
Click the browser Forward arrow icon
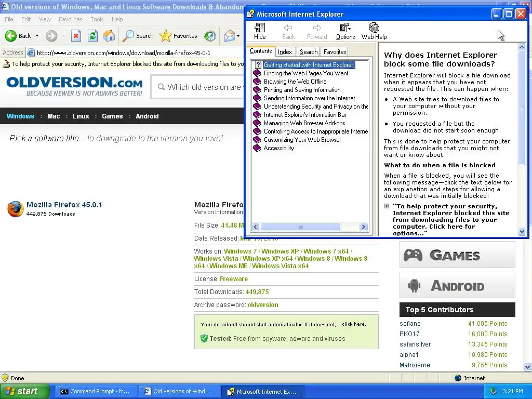pyautogui.click(x=51, y=36)
